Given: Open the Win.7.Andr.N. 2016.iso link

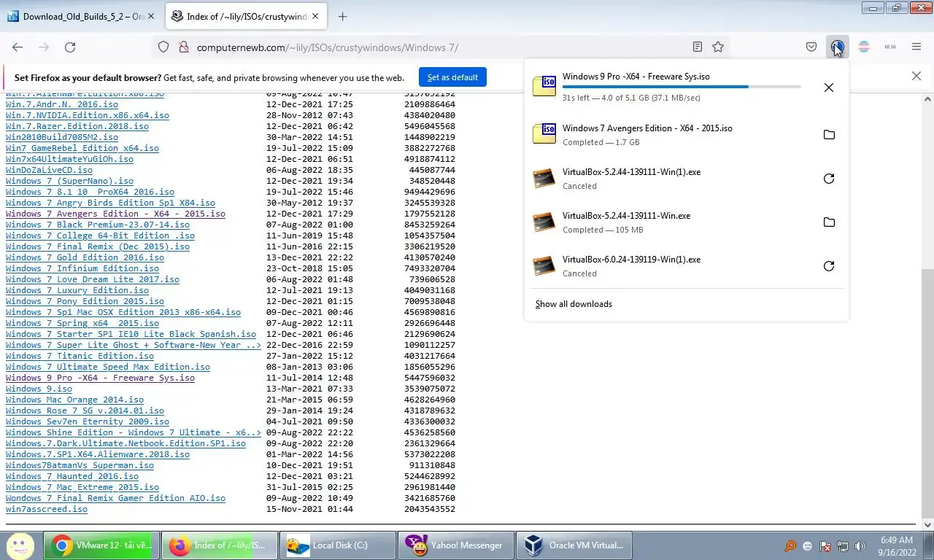Looking at the screenshot, I should tap(62, 104).
